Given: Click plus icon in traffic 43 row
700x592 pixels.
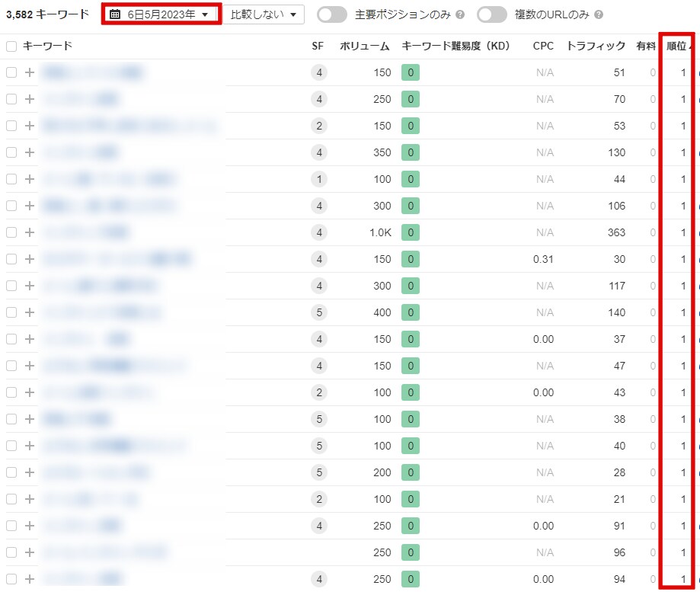Looking at the screenshot, I should [30, 392].
